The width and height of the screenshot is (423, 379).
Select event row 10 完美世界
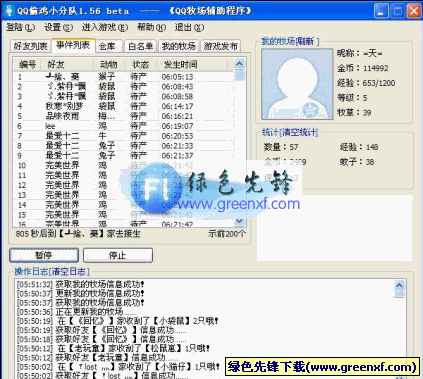(x=123, y=166)
